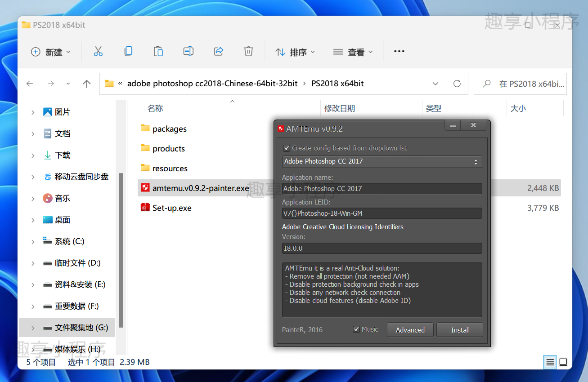Screen dimensions: 588x382
Task: Toggle the Music checkbox in AMTEmu
Action: [x=356, y=329]
